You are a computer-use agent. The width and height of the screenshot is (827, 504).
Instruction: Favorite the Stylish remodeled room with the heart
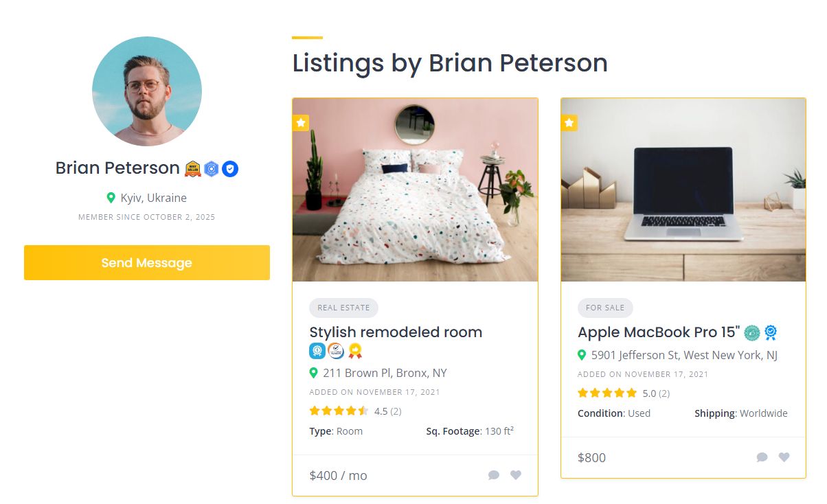[x=516, y=475]
